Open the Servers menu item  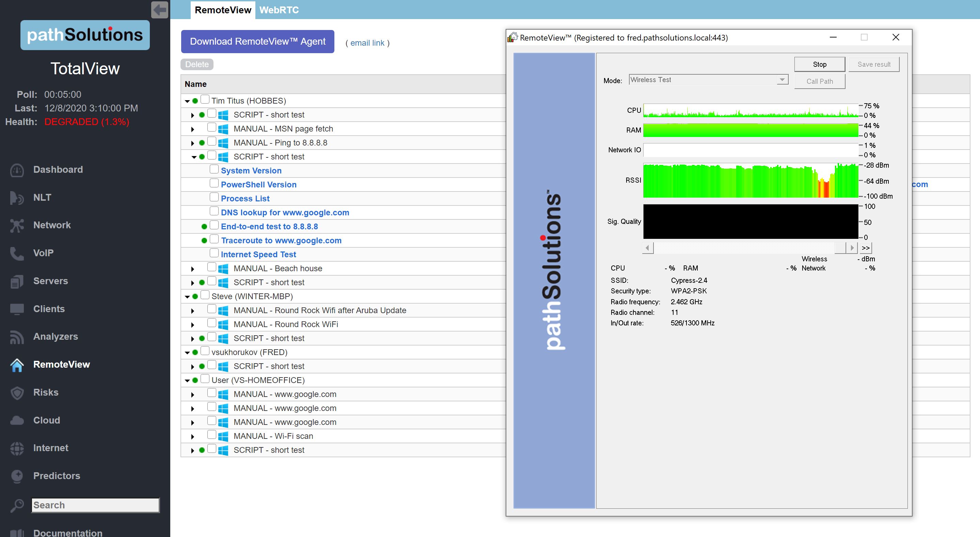point(50,281)
